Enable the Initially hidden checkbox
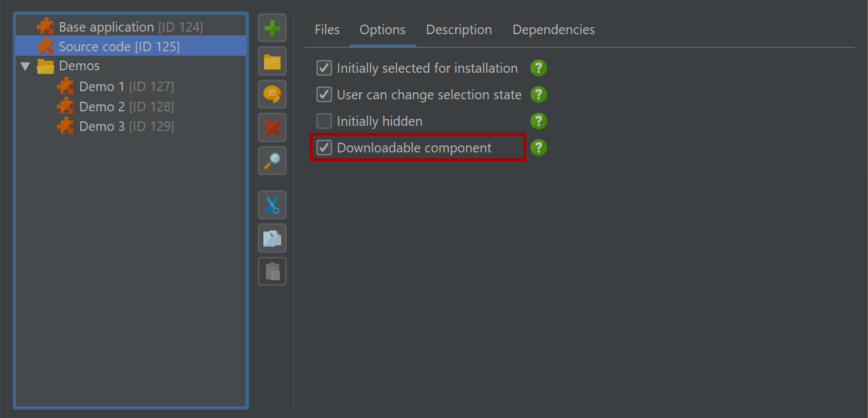 [x=324, y=121]
